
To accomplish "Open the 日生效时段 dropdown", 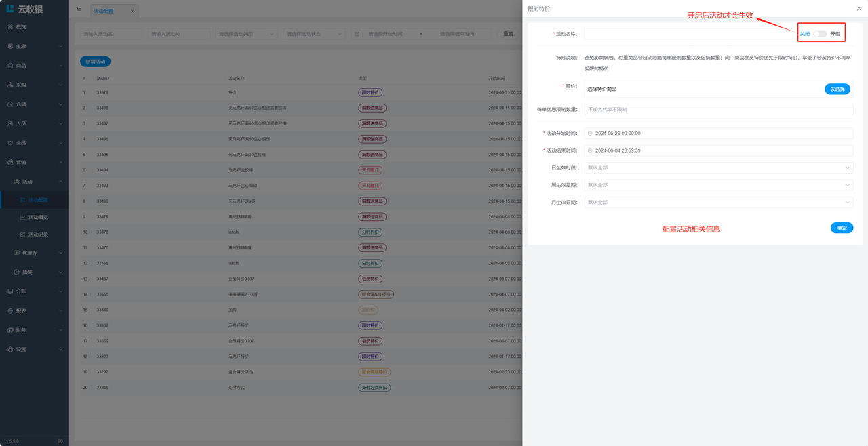I will pos(718,167).
